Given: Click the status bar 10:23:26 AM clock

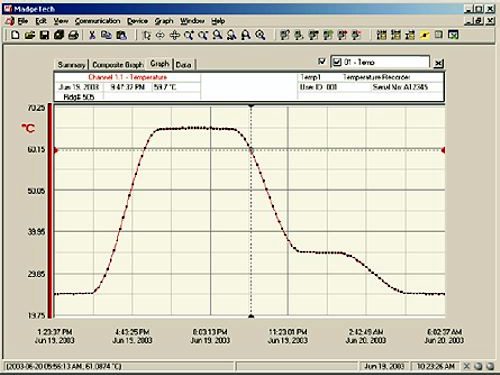Looking at the screenshot, I should 436,366.
